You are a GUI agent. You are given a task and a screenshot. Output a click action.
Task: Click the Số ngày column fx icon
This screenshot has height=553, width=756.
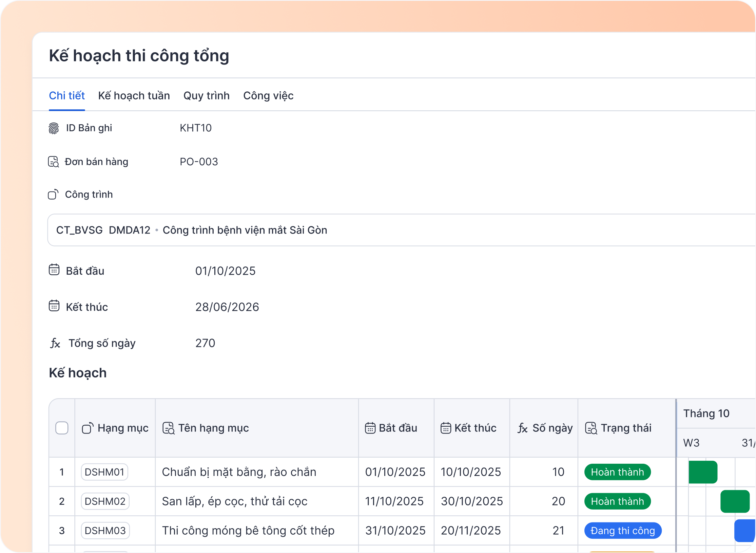coord(523,428)
